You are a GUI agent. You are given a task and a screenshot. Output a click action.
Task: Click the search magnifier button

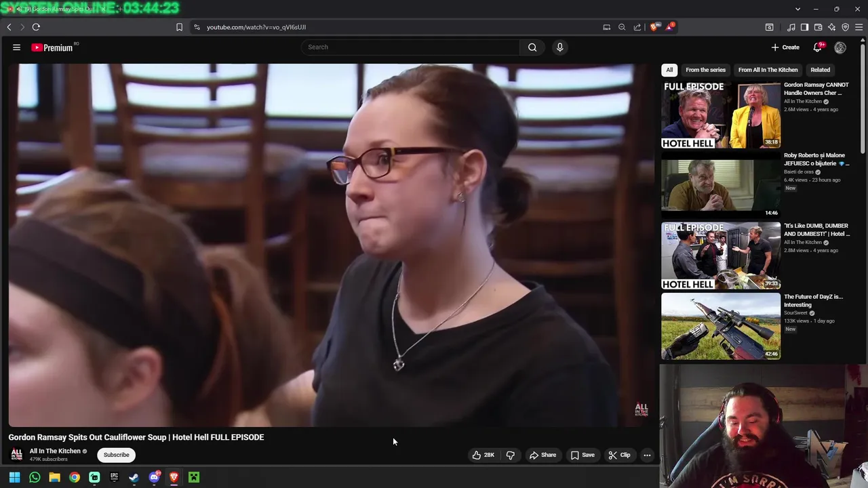pyautogui.click(x=532, y=47)
